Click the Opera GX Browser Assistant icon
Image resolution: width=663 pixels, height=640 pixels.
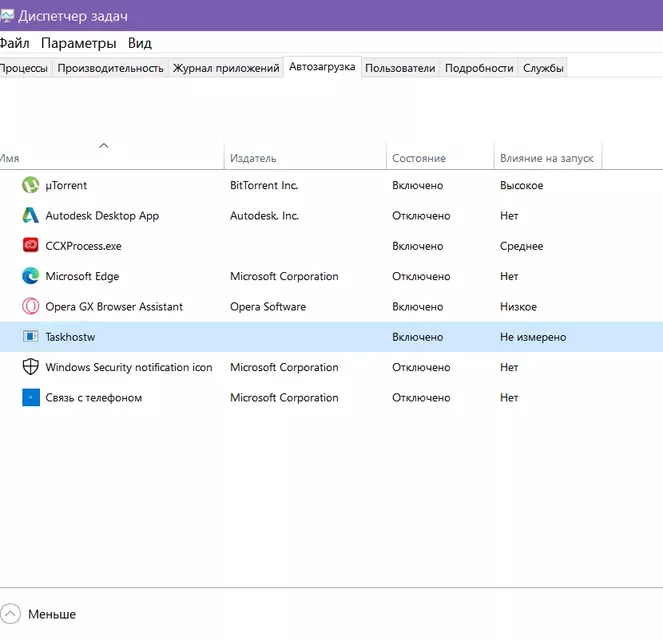click(x=30, y=306)
